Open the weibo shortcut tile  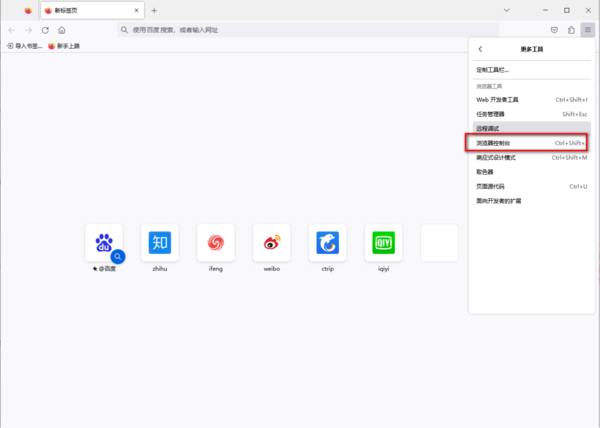(x=272, y=243)
